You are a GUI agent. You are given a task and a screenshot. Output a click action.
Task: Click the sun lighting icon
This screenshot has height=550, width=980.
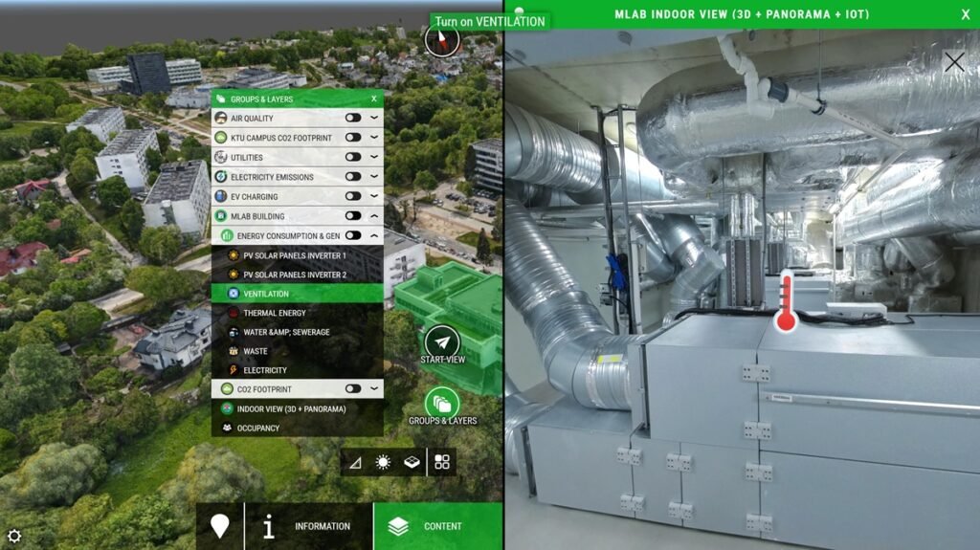383,462
